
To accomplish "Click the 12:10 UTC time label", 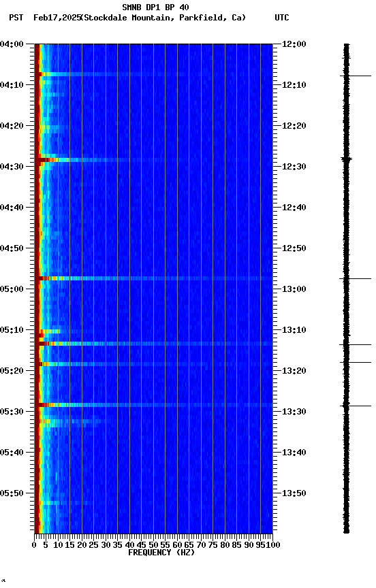I will coord(294,85).
